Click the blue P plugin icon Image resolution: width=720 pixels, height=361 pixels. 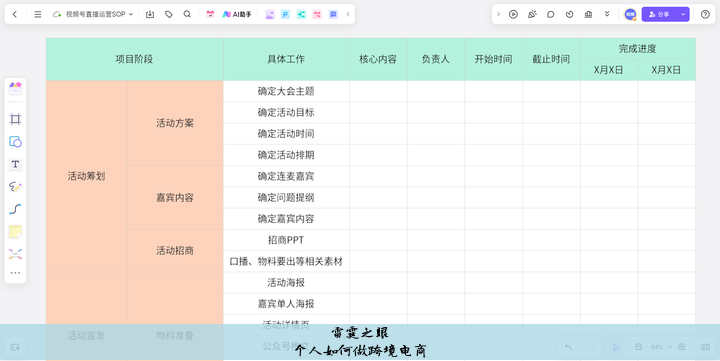pos(285,14)
